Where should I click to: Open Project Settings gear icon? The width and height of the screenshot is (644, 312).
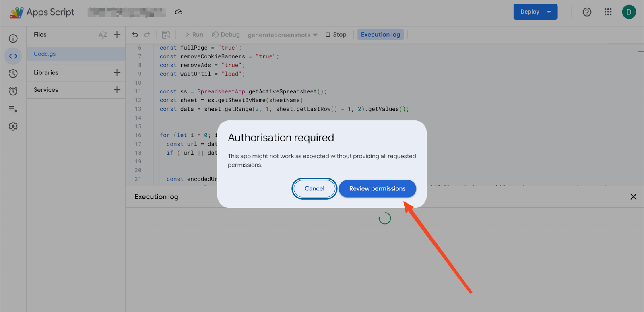pos(13,126)
